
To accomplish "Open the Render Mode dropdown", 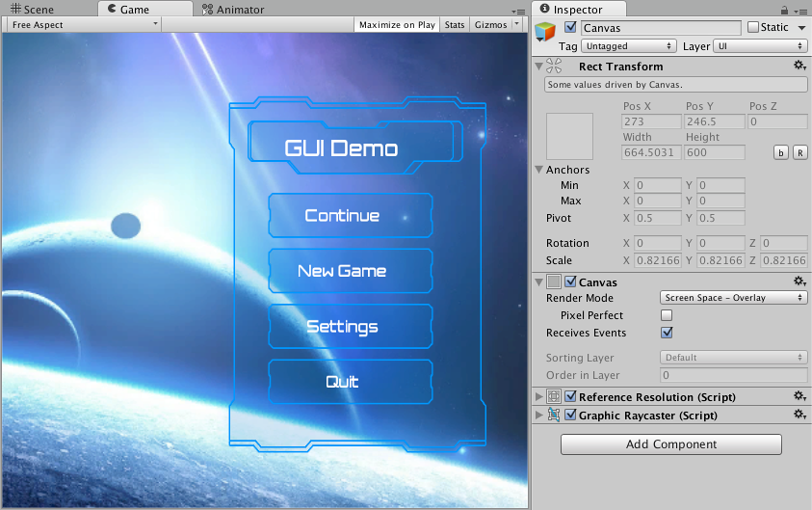I will [x=733, y=298].
